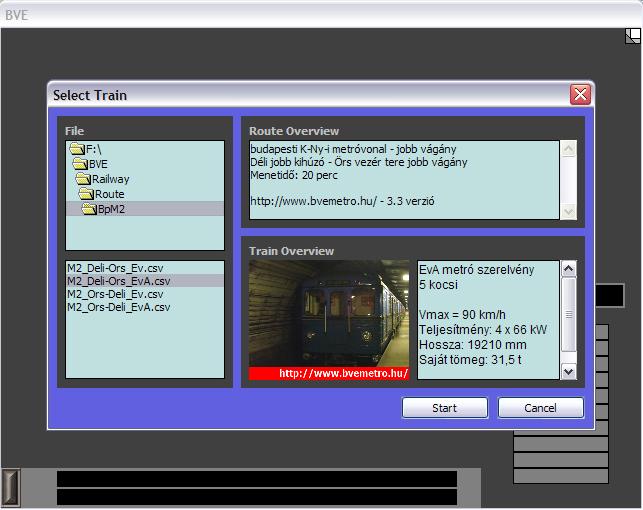This screenshot has height=510, width=643.
Task: Click the lever handle at BVE window bottom-left
Action: tap(10, 487)
